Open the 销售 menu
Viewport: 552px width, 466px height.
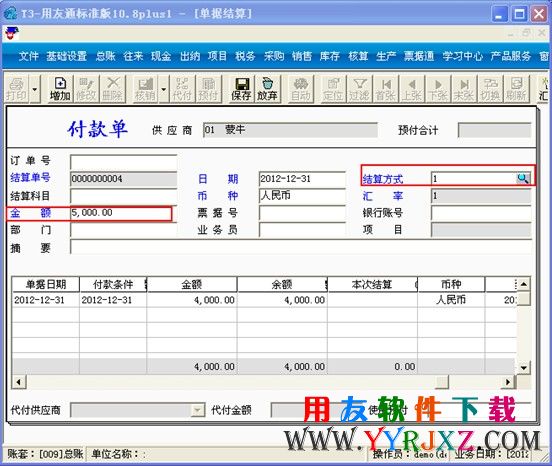click(302, 56)
